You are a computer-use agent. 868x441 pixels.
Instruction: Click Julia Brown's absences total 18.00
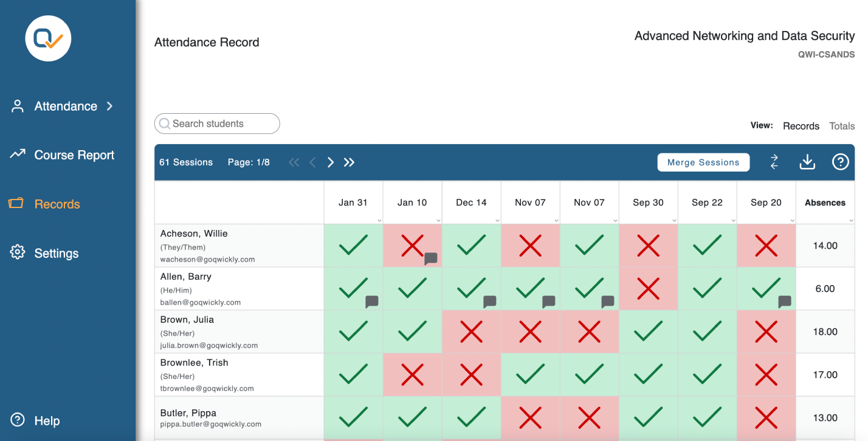click(x=825, y=332)
